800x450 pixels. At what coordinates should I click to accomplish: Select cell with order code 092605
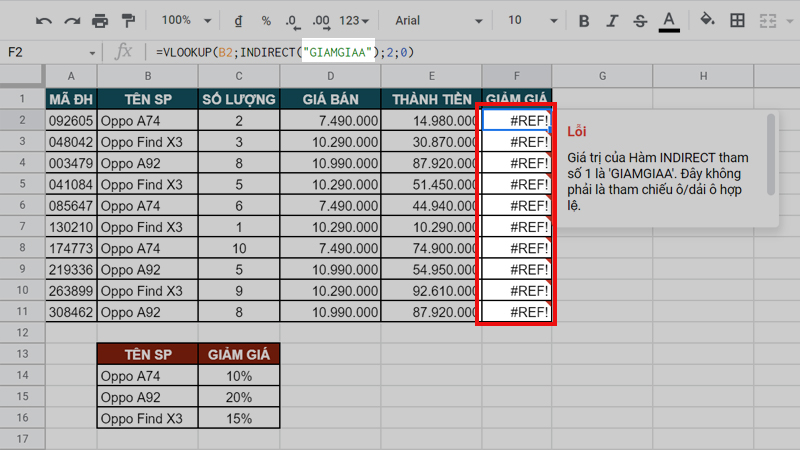pyautogui.click(x=71, y=120)
